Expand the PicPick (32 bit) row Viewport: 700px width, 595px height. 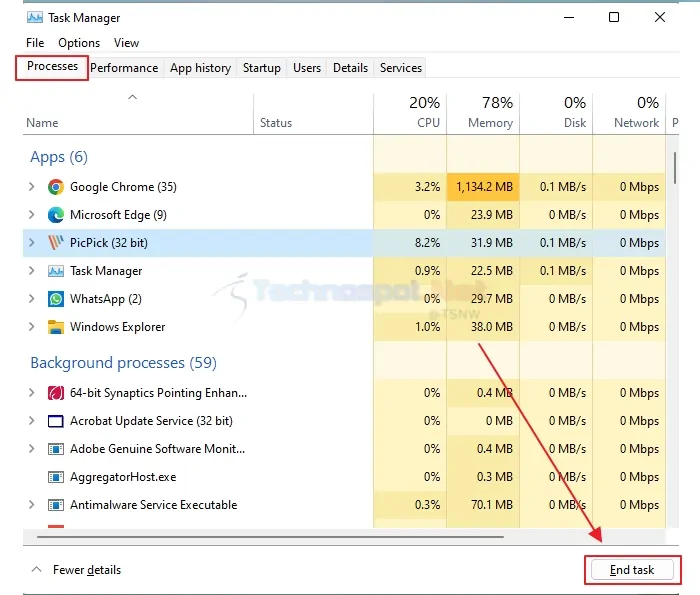point(31,243)
